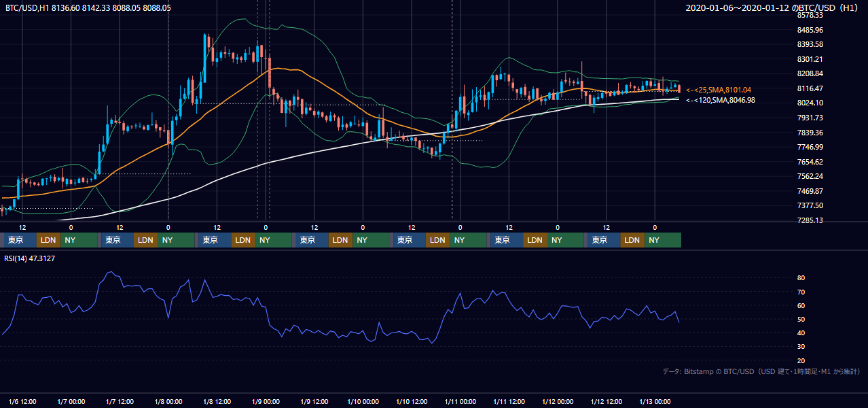Click the 1/9 00:00 time axis label
868x408 pixels.
[x=266, y=401]
